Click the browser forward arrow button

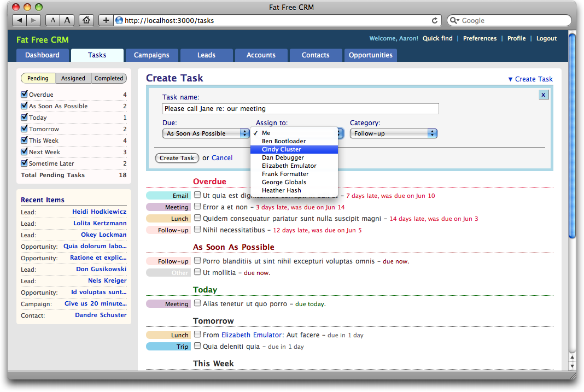pos(33,21)
